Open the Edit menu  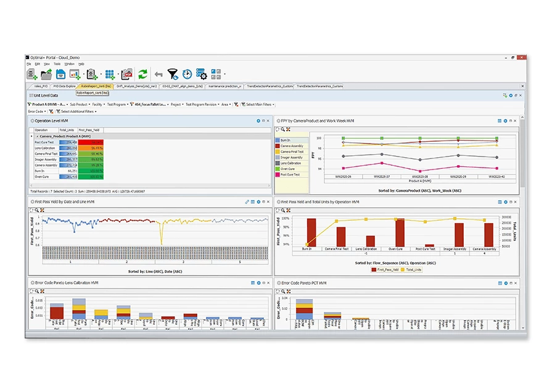38,64
